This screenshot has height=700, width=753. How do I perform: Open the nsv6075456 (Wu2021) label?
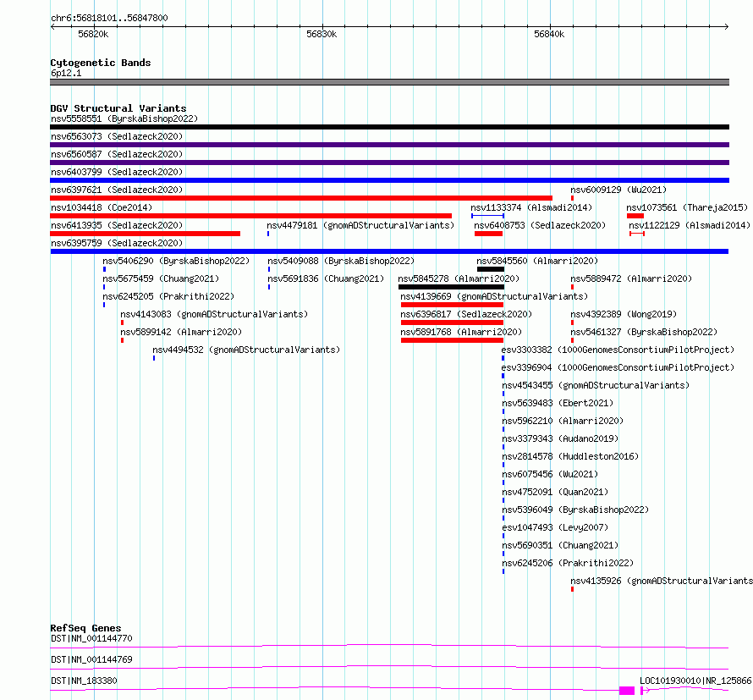[x=550, y=474]
